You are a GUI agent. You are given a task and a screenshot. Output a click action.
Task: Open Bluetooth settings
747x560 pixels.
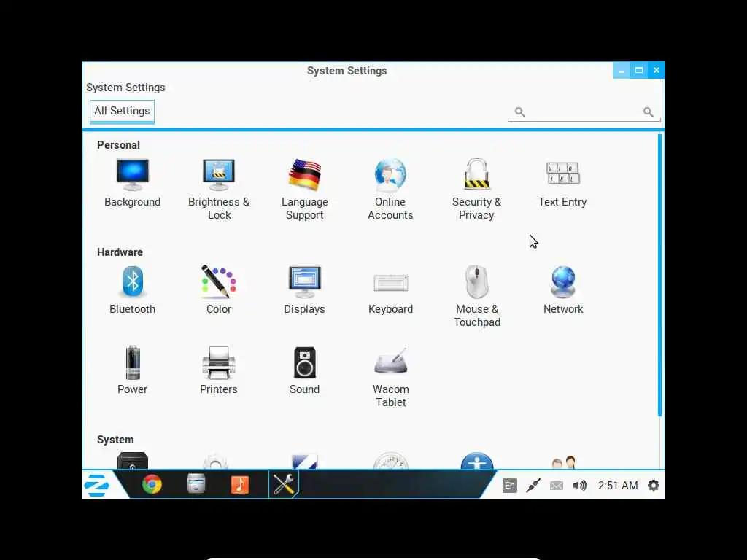pyautogui.click(x=133, y=290)
